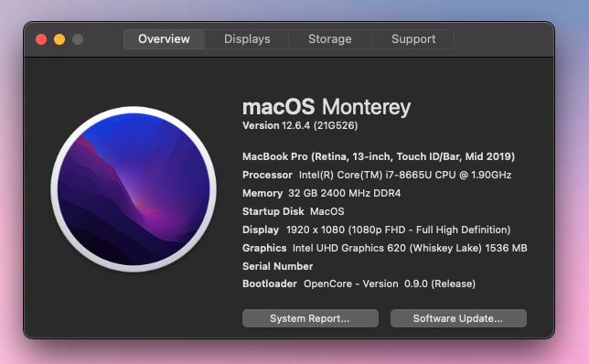Launch Software Update
This screenshot has height=364, width=589.
(x=458, y=318)
